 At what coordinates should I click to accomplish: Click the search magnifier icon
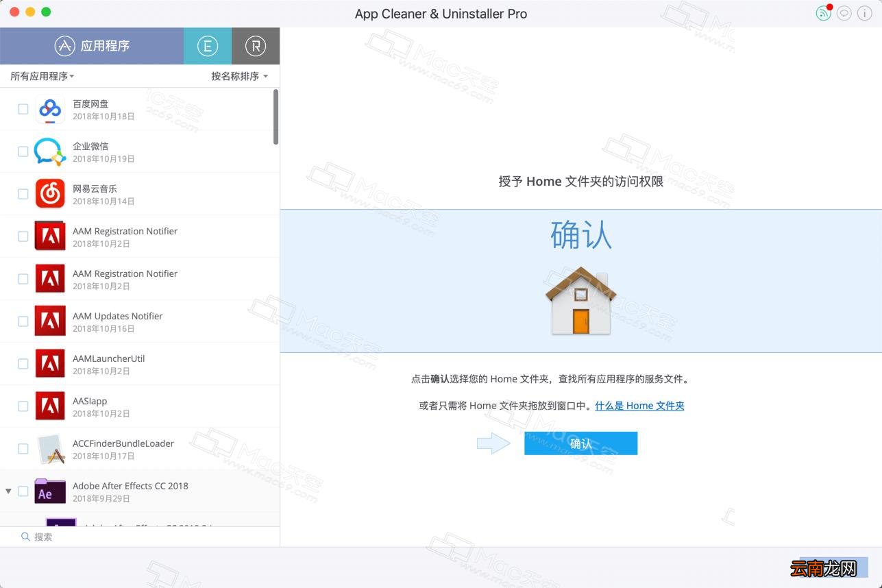click(25, 537)
